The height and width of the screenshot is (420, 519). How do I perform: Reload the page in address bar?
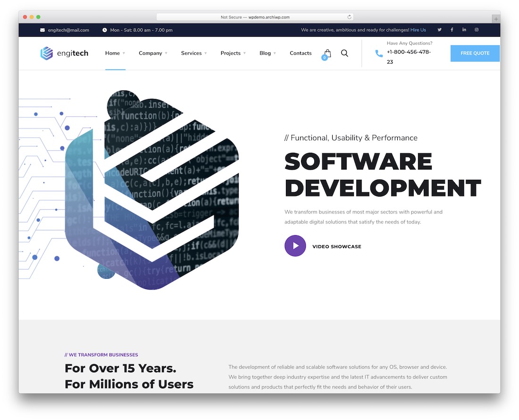coord(349,17)
